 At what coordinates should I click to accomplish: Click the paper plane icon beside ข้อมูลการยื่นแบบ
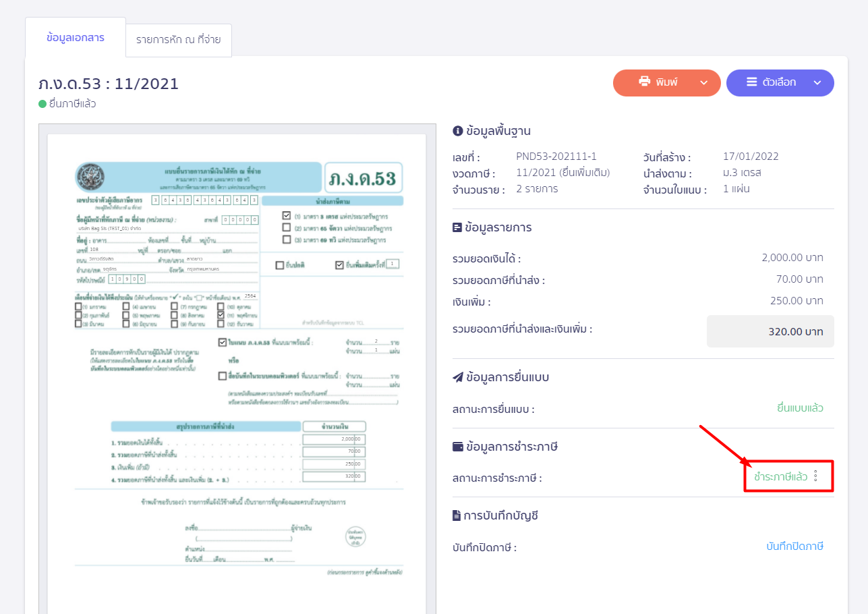tap(457, 377)
